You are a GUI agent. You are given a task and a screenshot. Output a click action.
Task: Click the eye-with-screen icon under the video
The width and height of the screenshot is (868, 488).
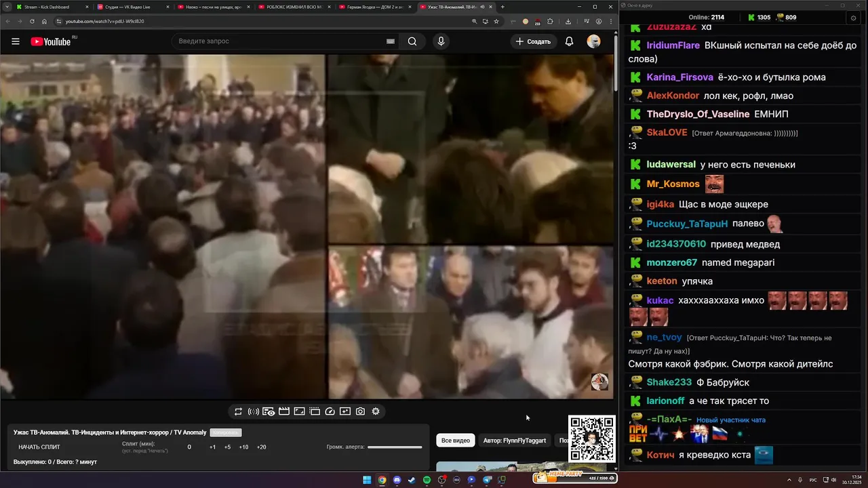[x=269, y=411]
